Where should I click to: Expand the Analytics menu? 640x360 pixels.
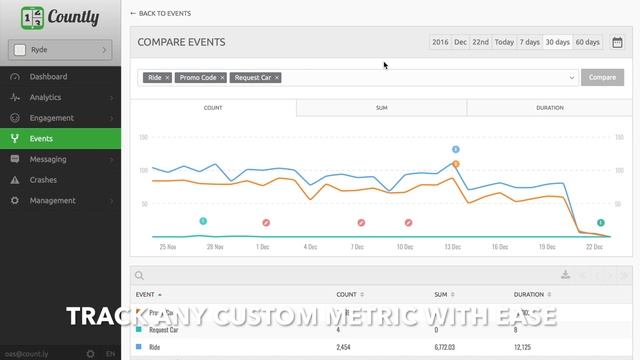pos(60,98)
